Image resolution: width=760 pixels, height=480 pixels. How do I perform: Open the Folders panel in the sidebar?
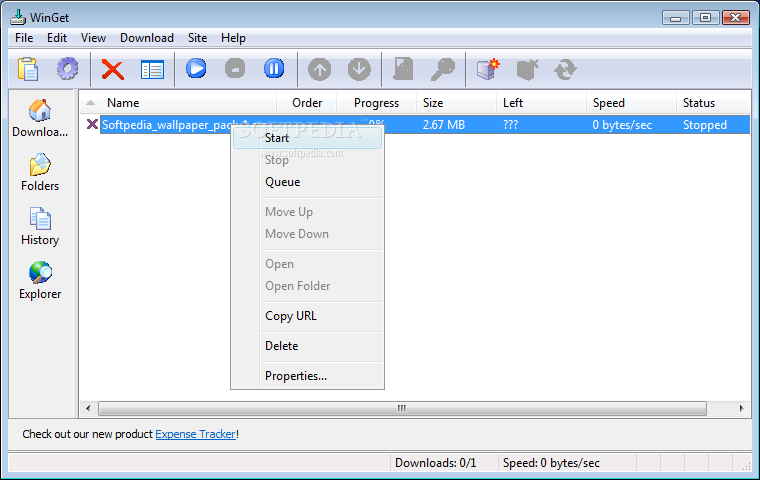coord(40,173)
